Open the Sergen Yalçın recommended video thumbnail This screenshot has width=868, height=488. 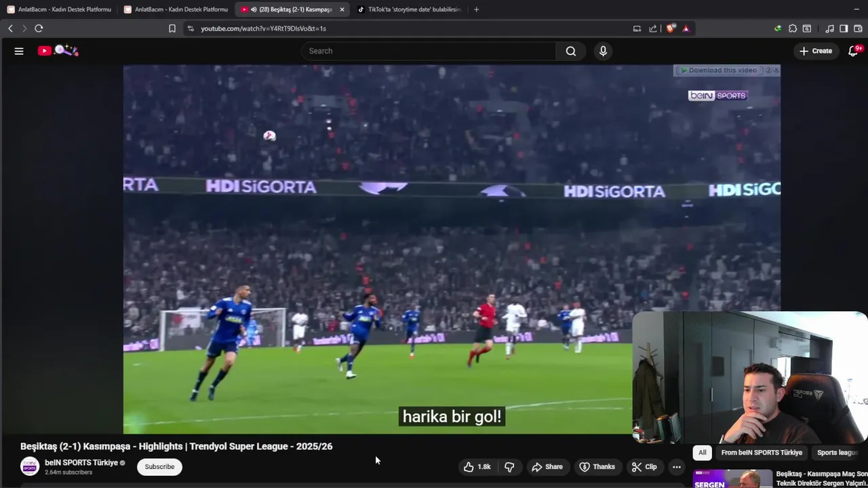click(732, 479)
